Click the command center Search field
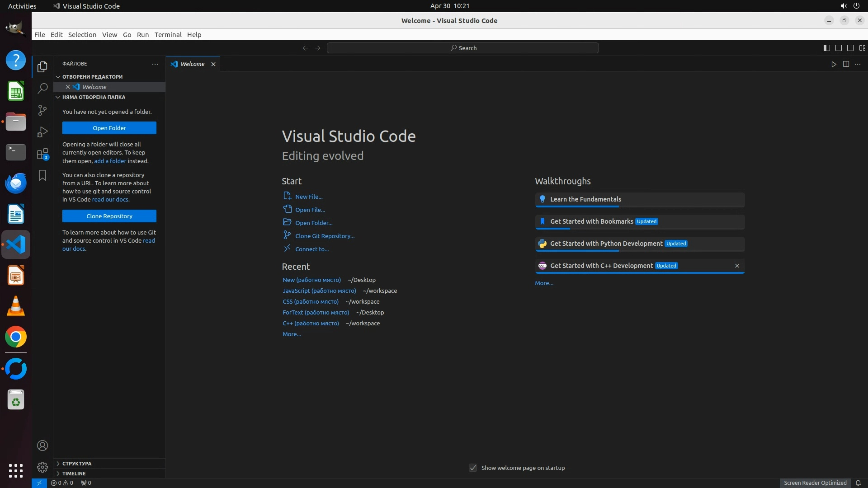The image size is (868, 488). 463,48
